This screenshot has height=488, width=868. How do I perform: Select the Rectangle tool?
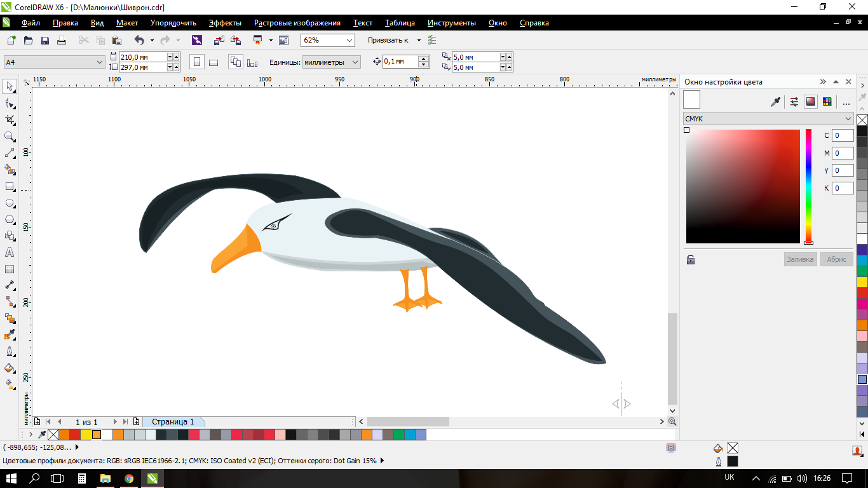10,187
